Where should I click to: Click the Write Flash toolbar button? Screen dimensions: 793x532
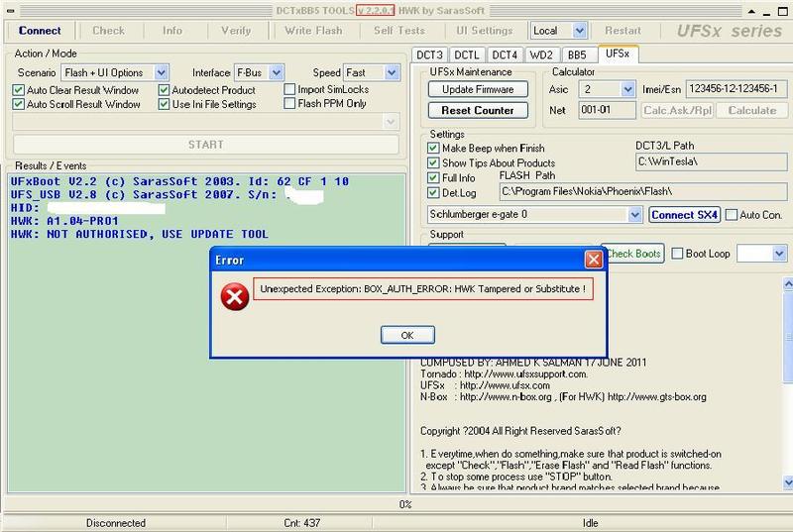pos(313,31)
